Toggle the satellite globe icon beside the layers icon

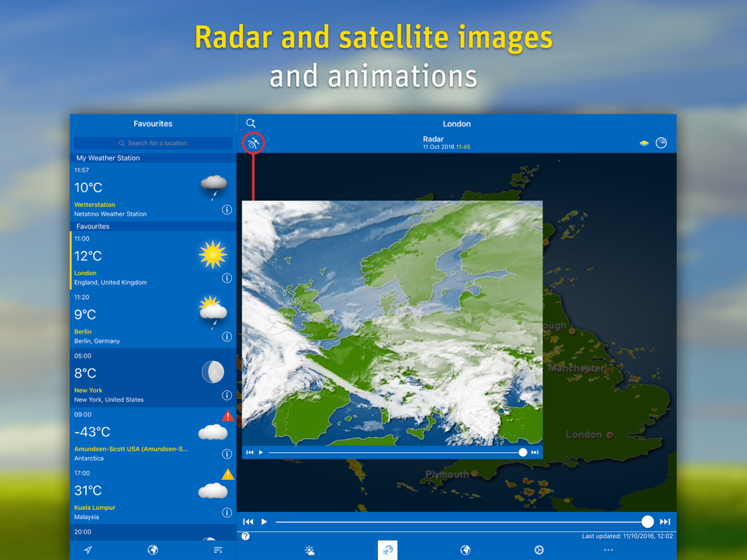tap(661, 143)
